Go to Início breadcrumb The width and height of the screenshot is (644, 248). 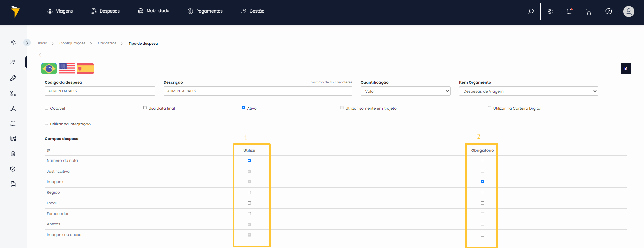click(x=43, y=43)
